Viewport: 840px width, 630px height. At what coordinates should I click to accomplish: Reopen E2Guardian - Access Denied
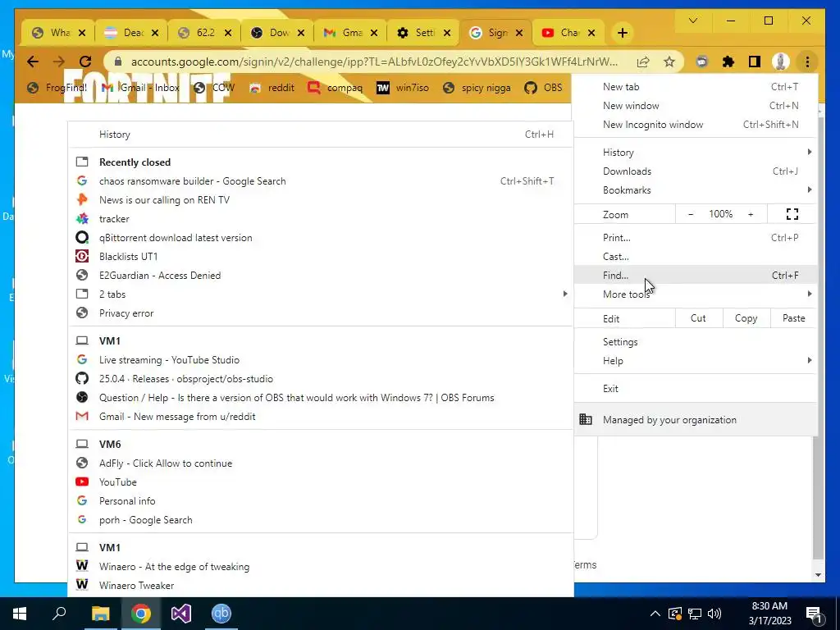coord(321,276)
